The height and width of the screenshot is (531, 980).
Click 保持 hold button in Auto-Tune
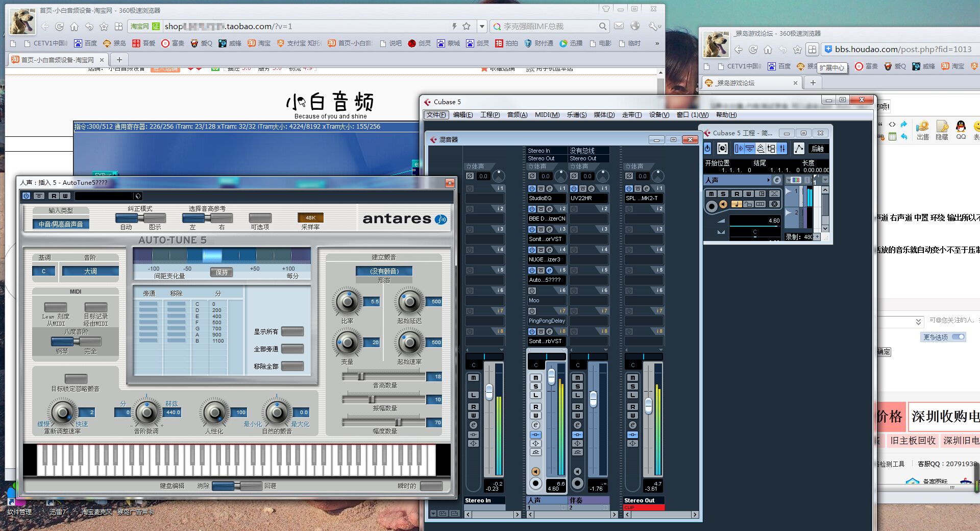tap(222, 273)
